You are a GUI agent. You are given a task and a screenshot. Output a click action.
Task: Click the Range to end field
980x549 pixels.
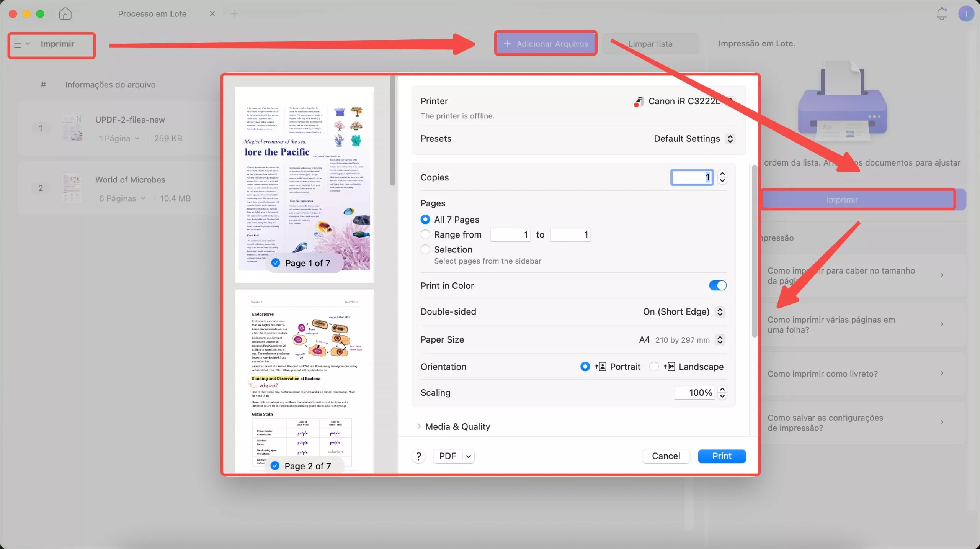[x=571, y=234]
